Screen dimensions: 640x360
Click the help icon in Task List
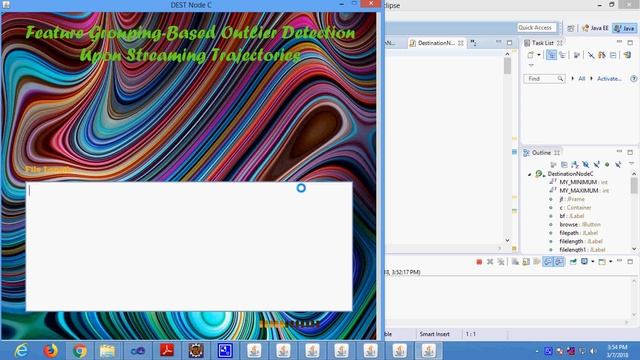pos(633,78)
